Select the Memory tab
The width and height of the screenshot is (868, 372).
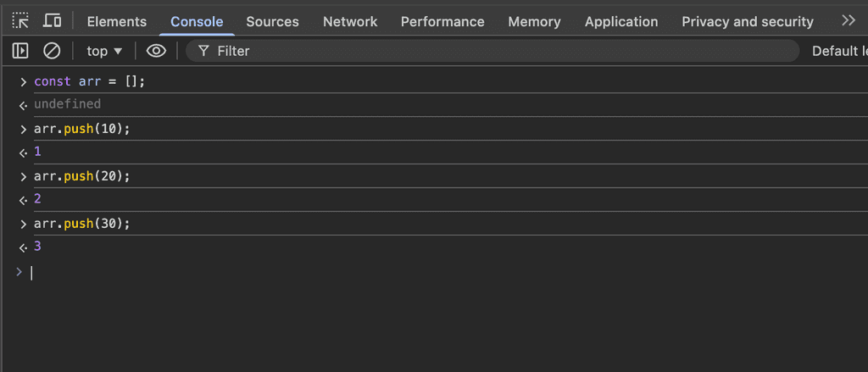(534, 22)
